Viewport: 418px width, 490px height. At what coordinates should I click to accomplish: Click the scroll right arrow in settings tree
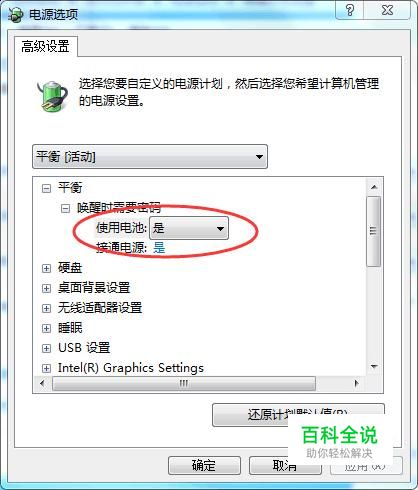tap(357, 383)
